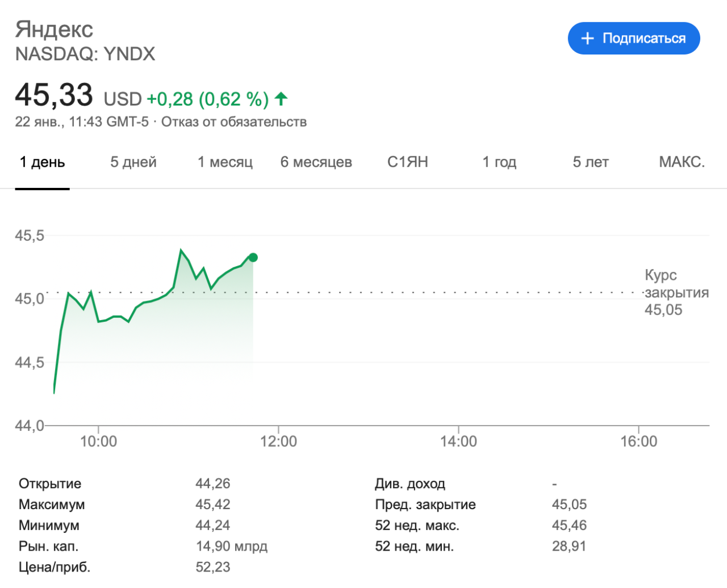727x588 pixels.
Task: Click the 52 нед. мин. value 28,91
Action: coord(569,547)
